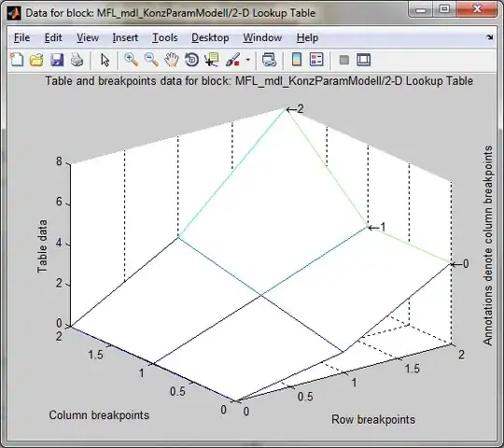Open the Brush color dropdown arrow
The height and width of the screenshot is (448, 504).
click(x=248, y=60)
